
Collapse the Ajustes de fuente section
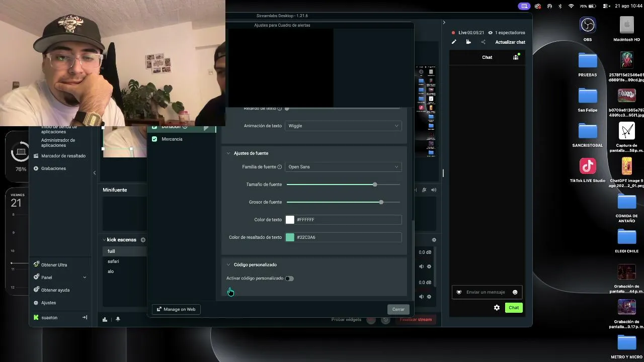228,153
